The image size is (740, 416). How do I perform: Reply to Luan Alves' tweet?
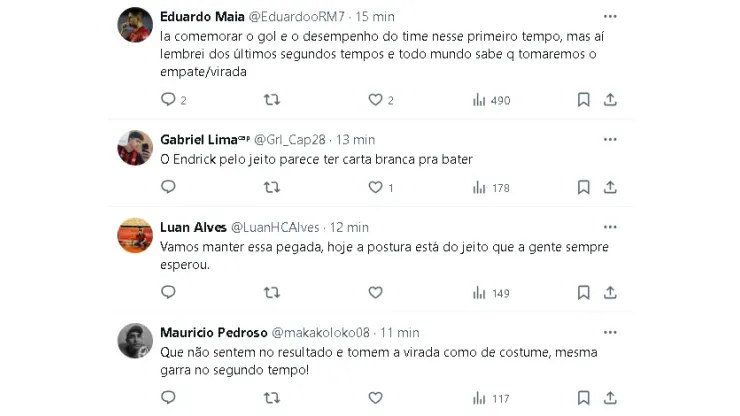click(168, 293)
